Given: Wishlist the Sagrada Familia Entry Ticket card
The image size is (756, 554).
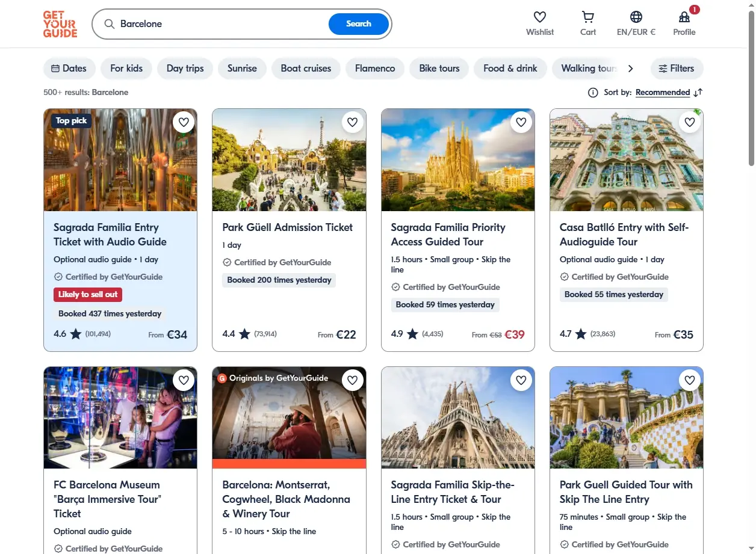Looking at the screenshot, I should point(184,122).
